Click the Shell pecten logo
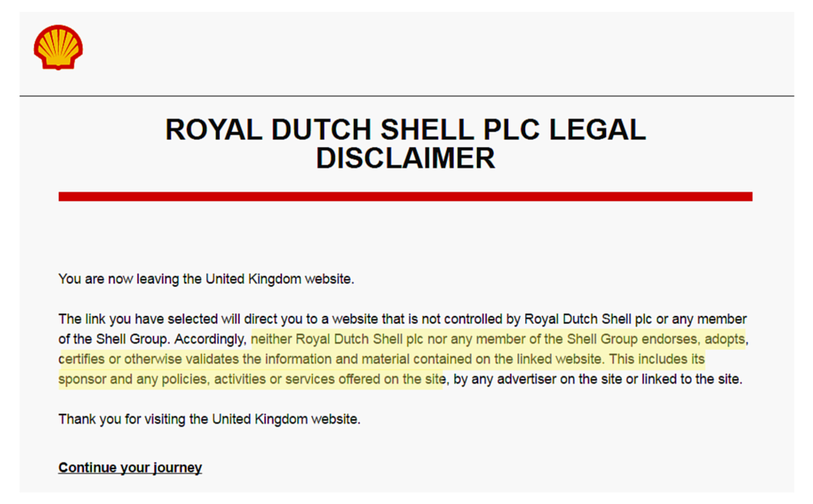 coord(58,47)
